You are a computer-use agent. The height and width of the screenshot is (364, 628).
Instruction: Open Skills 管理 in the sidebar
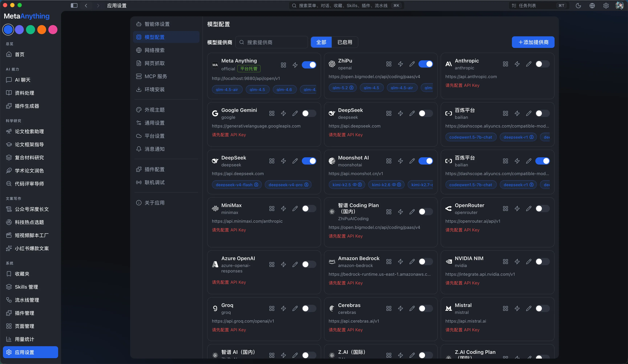tap(30, 287)
